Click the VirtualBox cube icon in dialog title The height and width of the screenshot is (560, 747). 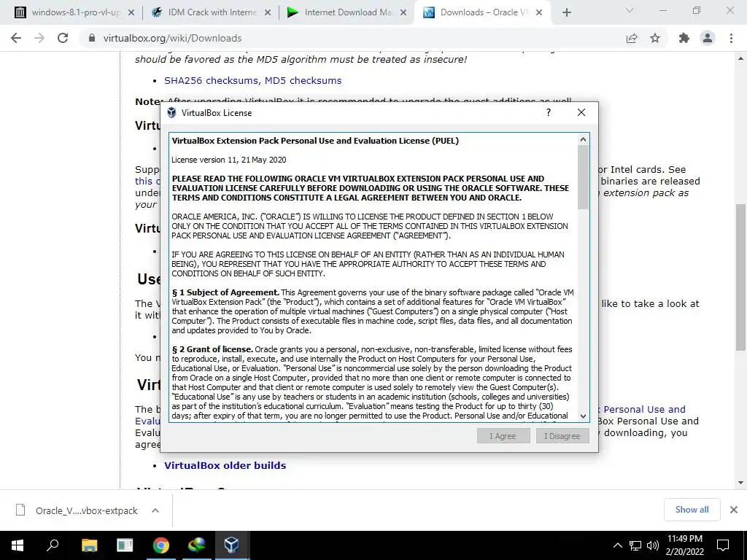tap(171, 113)
